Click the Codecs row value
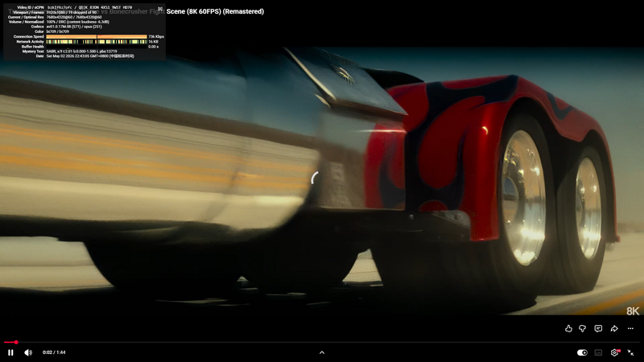Screen dimensions: 644x362 coord(74,27)
